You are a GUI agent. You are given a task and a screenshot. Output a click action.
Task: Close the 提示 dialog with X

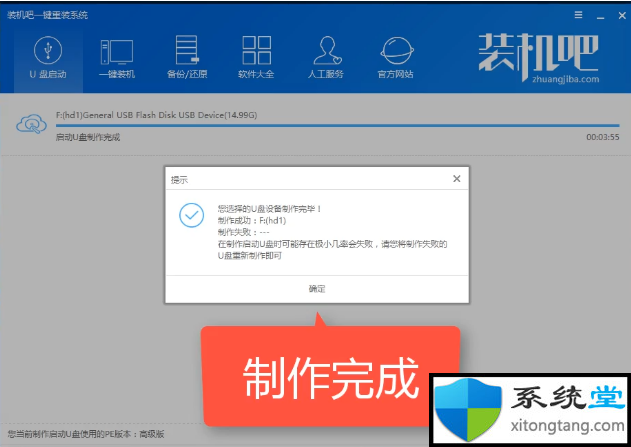(x=456, y=179)
